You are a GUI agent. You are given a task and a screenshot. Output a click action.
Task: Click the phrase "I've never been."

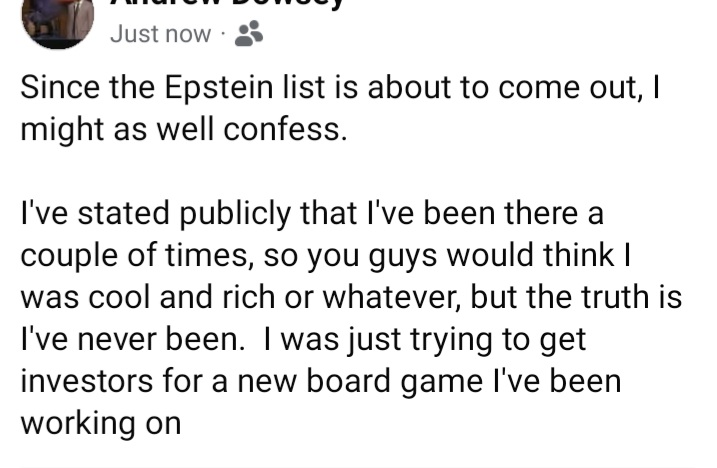pyautogui.click(x=133, y=339)
